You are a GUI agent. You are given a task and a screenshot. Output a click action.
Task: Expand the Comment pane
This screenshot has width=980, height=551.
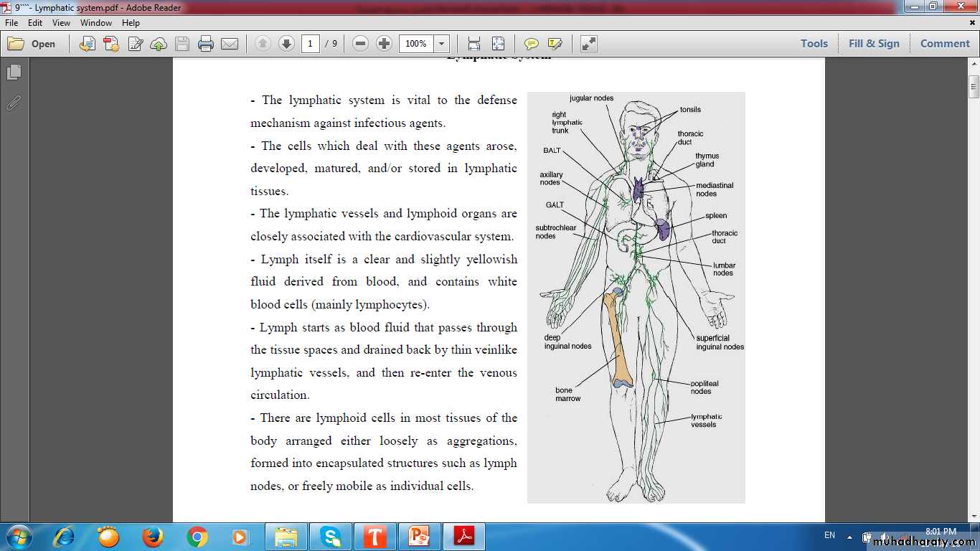click(944, 44)
